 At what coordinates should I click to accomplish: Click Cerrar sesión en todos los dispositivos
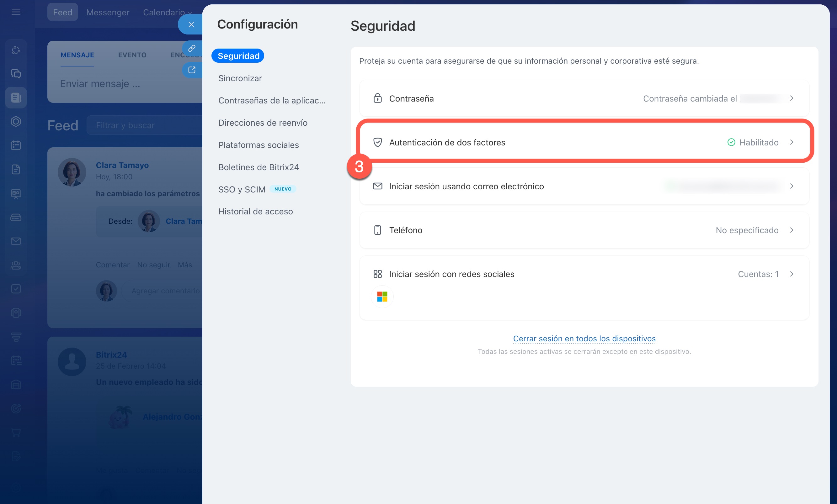coord(584,339)
